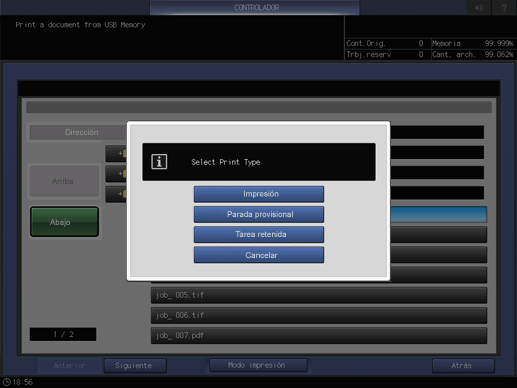This screenshot has height=388, width=517.
Task: Click the Cant. arch. 99.062% status
Action: (473, 54)
